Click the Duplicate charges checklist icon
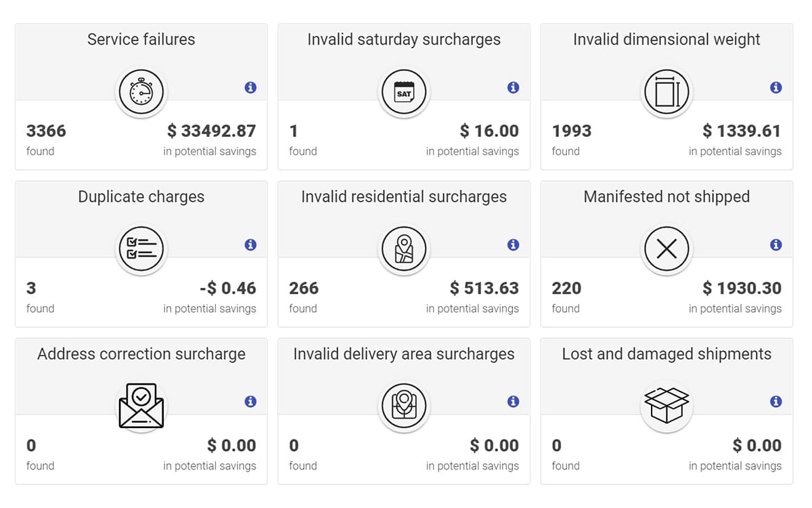812x508 pixels. [141, 249]
